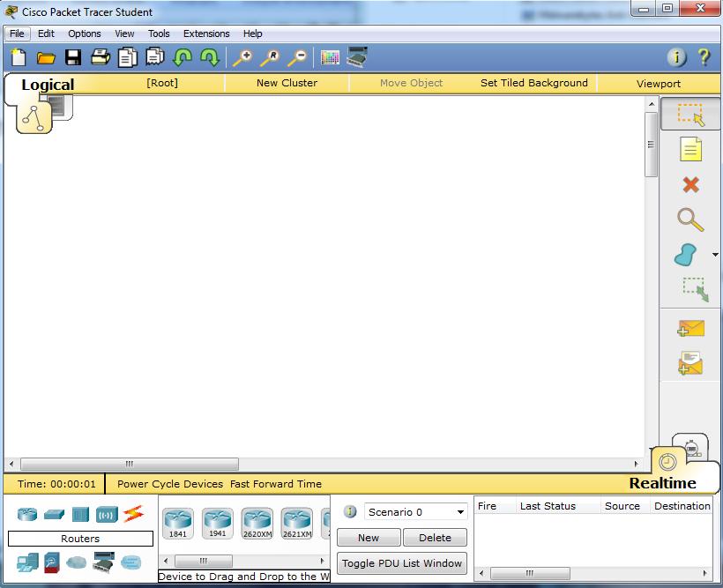Open a file with folder icon
Screen dimensions: 723x588
[x=46, y=57]
